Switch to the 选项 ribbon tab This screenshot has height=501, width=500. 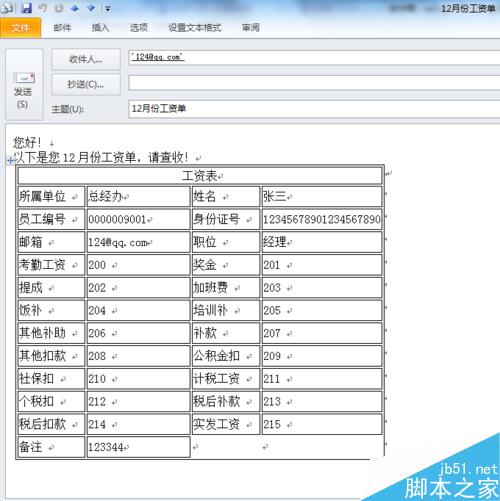[x=139, y=28]
